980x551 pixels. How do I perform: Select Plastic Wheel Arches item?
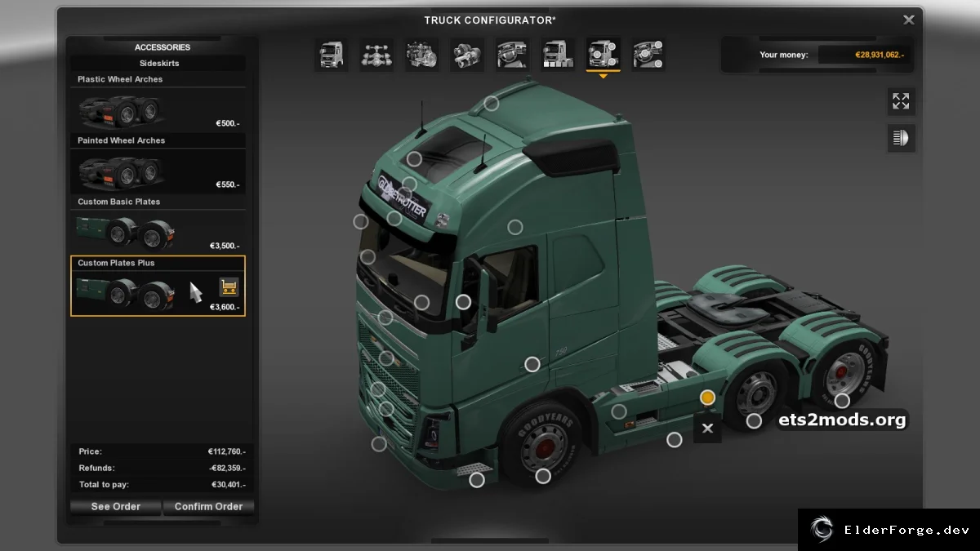coord(158,102)
